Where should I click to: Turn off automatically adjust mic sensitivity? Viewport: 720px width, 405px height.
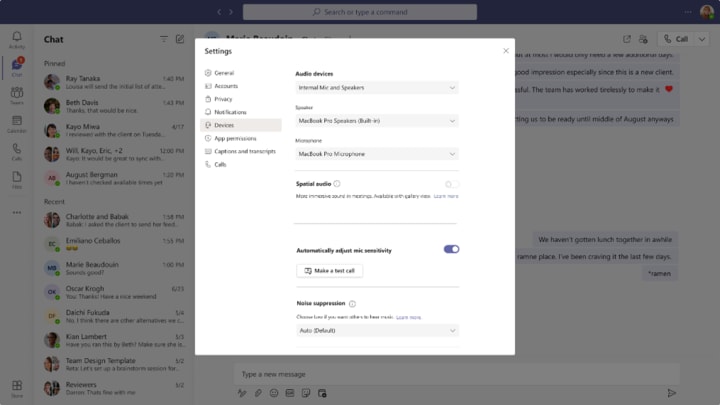tap(451, 249)
